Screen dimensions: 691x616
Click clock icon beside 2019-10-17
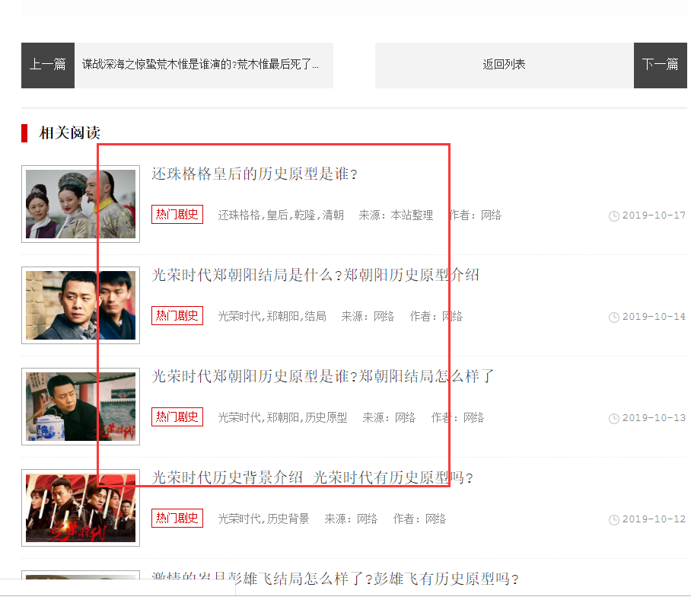(x=614, y=216)
